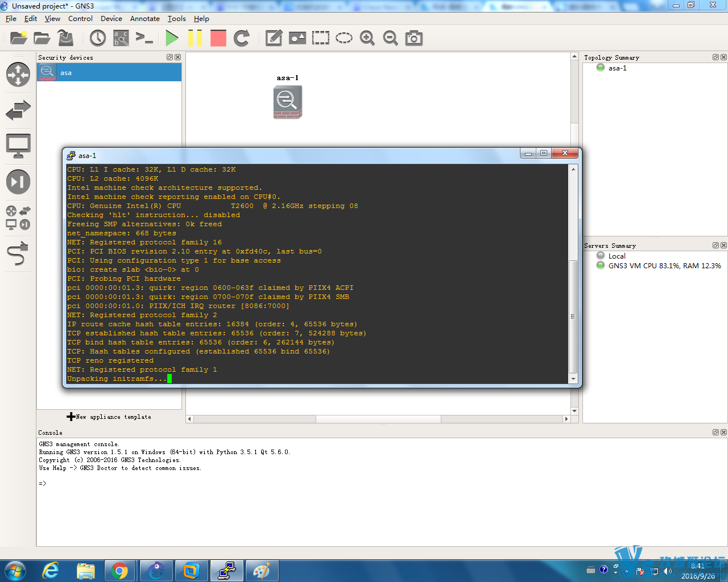This screenshot has height=582, width=728.
Task: Add a note annotation
Action: [x=274, y=38]
